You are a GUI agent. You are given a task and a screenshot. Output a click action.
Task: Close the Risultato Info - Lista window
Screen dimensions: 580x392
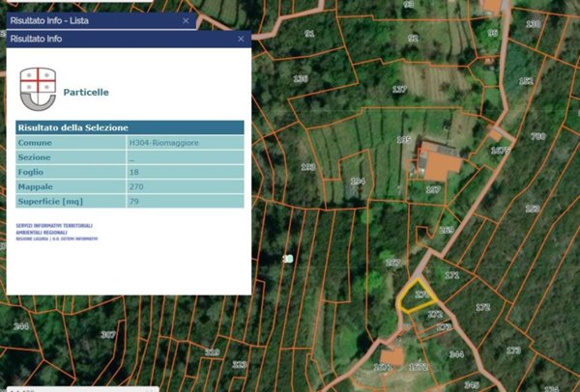tap(186, 19)
